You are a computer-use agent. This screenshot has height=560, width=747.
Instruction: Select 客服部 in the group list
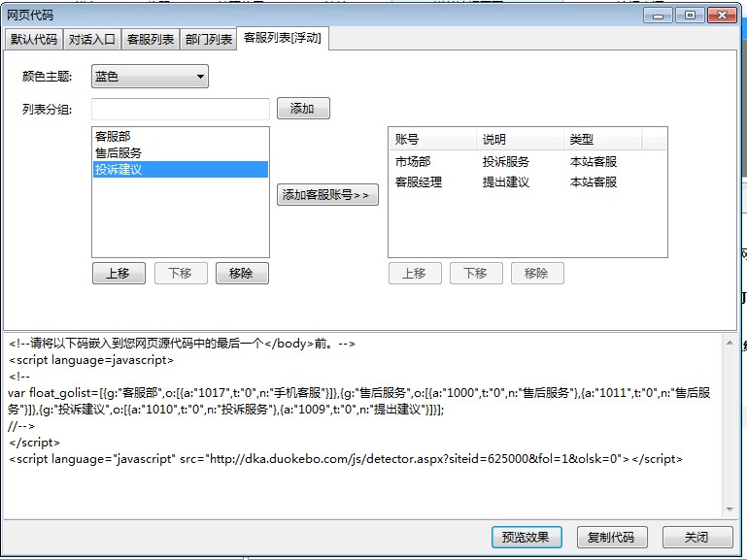click(x=113, y=137)
